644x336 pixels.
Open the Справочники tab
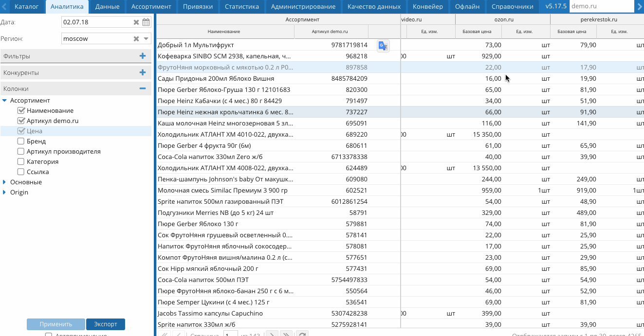[x=513, y=7]
